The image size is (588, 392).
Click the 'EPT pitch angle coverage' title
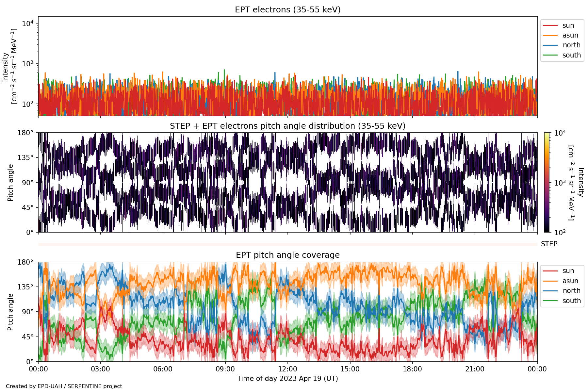tap(288, 255)
